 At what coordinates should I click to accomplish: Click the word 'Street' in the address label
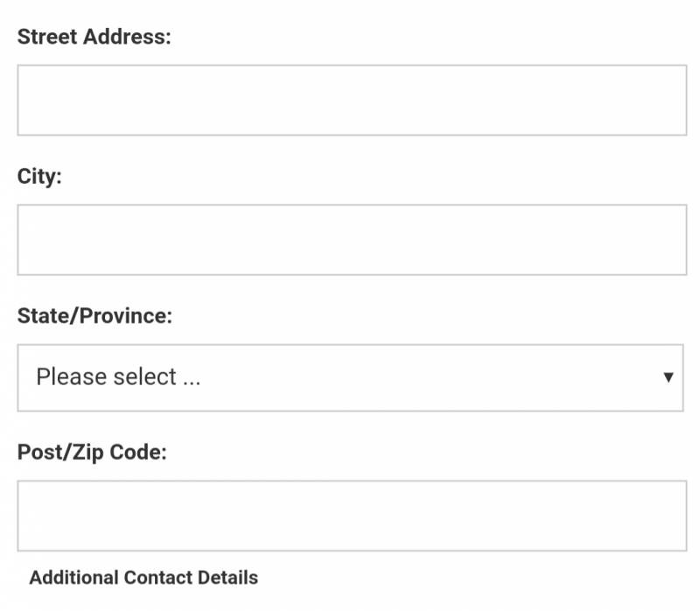46,37
